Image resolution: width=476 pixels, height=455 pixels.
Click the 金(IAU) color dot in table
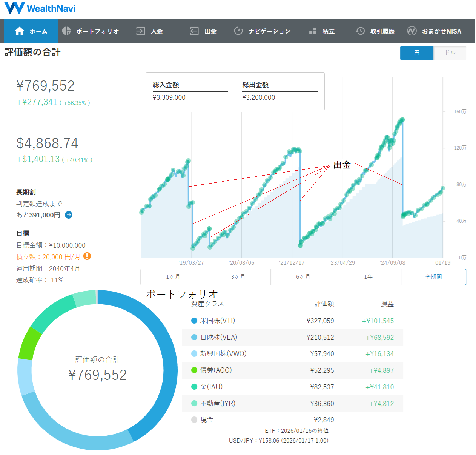click(x=194, y=387)
